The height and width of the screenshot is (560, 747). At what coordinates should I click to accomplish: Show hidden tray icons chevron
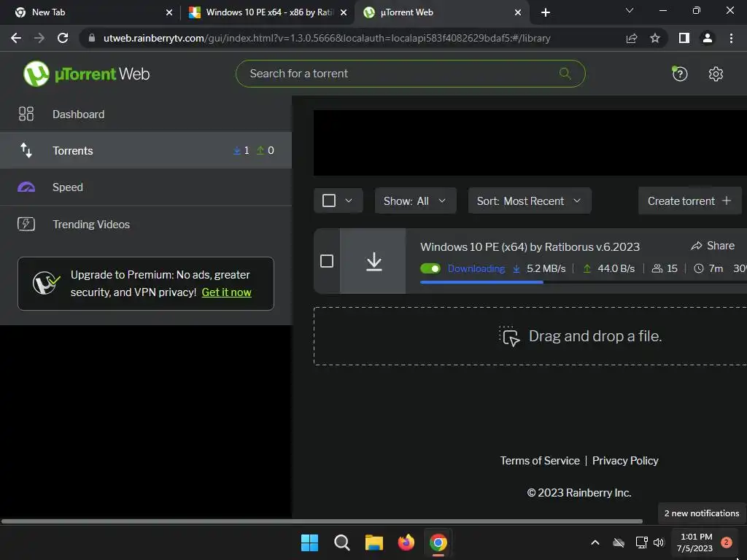[x=595, y=542]
